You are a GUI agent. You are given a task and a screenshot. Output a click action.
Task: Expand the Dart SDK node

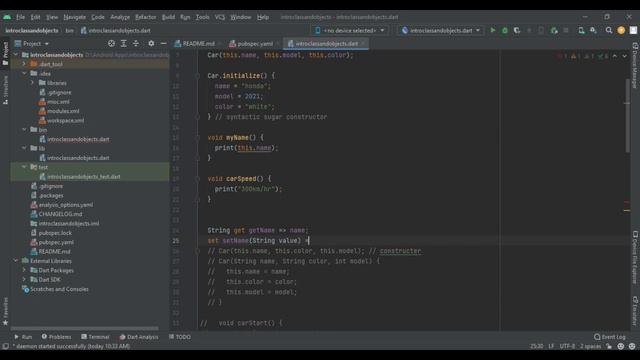coord(24,280)
